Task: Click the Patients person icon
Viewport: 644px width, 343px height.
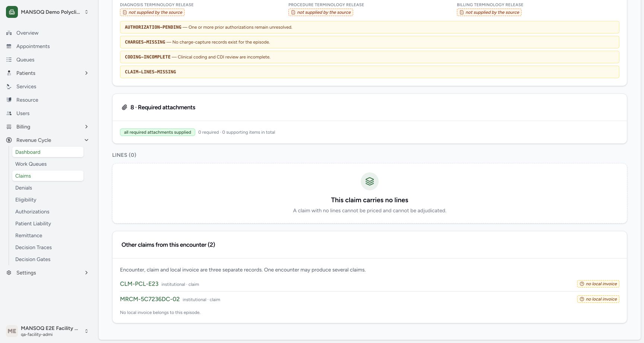Action: point(9,73)
